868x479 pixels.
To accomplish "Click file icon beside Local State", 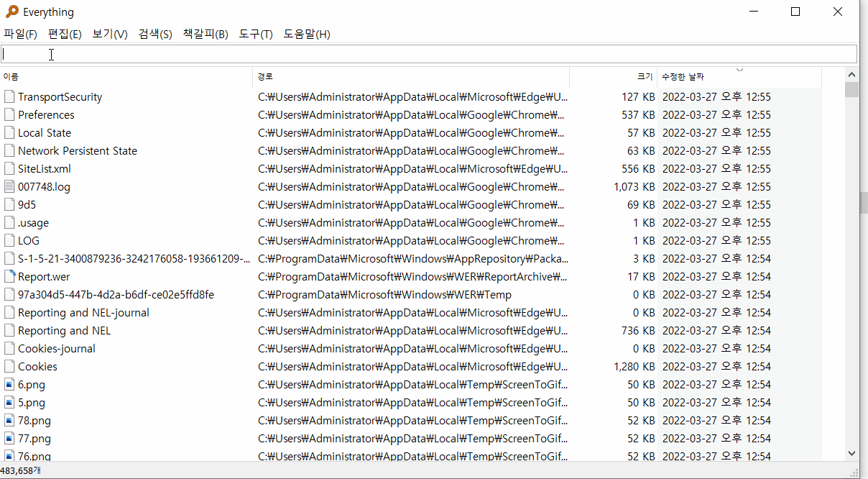I will [9, 132].
